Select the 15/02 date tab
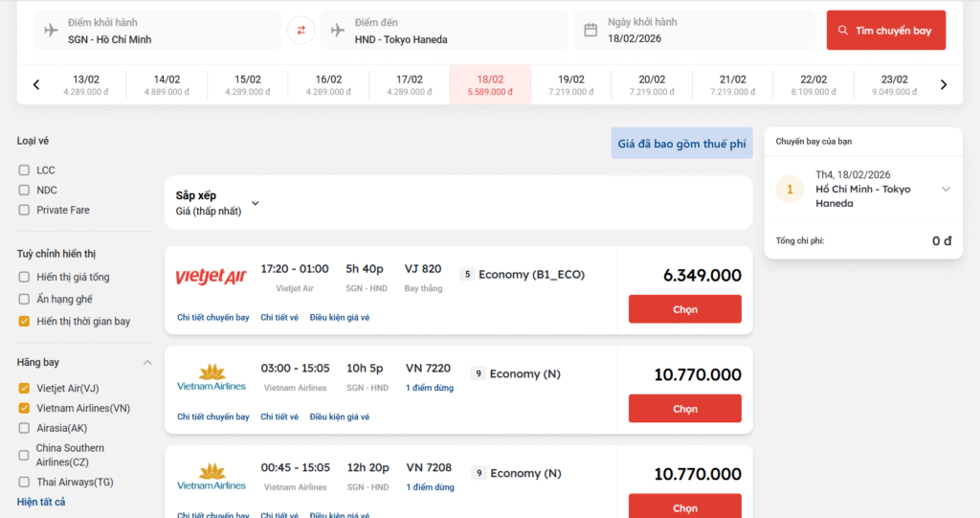 tap(248, 85)
